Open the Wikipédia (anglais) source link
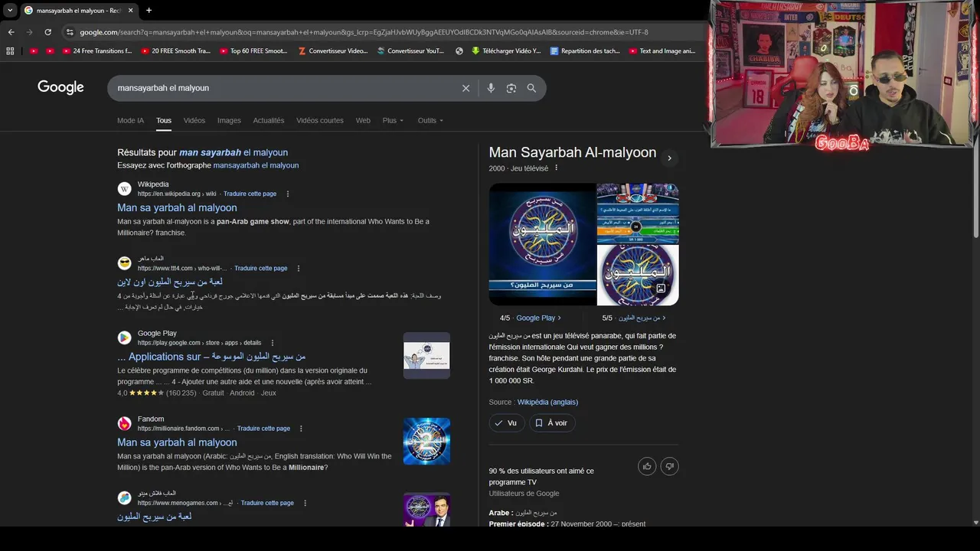Image resolution: width=980 pixels, height=551 pixels. [x=547, y=402]
